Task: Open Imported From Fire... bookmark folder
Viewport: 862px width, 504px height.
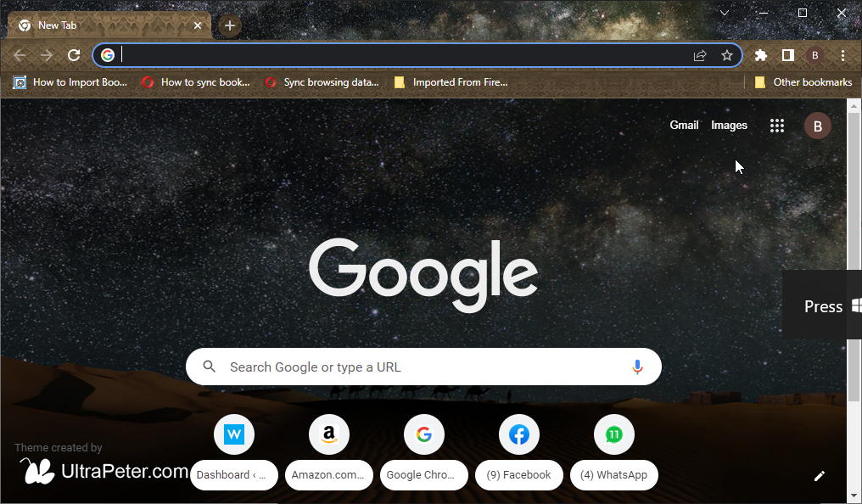Action: click(451, 82)
